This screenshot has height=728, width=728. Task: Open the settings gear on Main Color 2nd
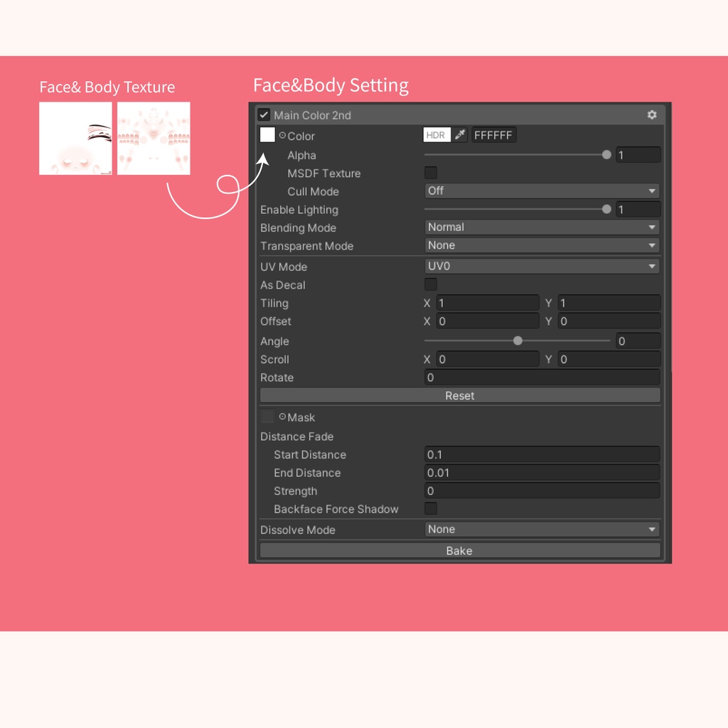coord(652,114)
